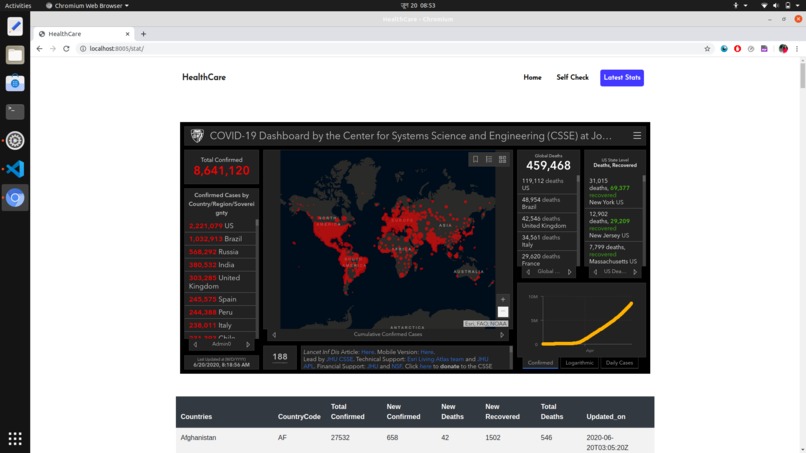The width and height of the screenshot is (806, 453).
Task: Click the Countries column header
Action: click(x=196, y=417)
